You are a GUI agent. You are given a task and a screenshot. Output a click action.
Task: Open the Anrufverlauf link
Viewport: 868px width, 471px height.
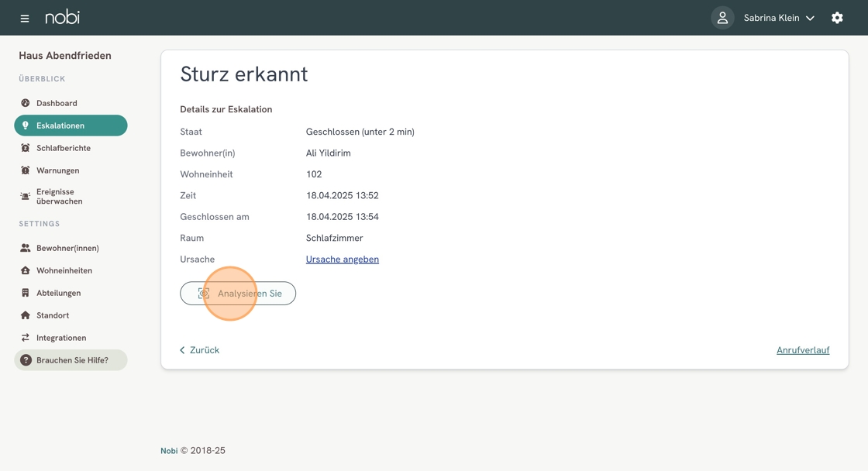pyautogui.click(x=802, y=350)
